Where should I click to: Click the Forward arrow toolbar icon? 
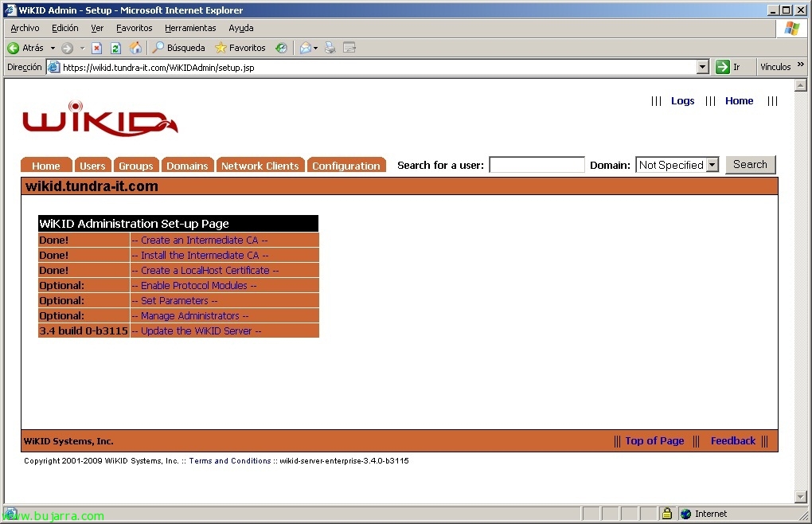coord(68,48)
